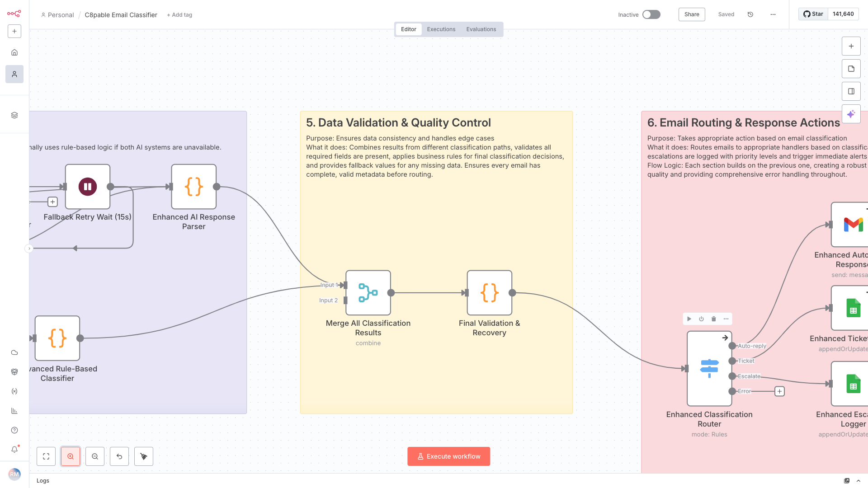The image size is (868, 488).
Task: Open the three-dot workflow options menu
Action: pos(773,14)
